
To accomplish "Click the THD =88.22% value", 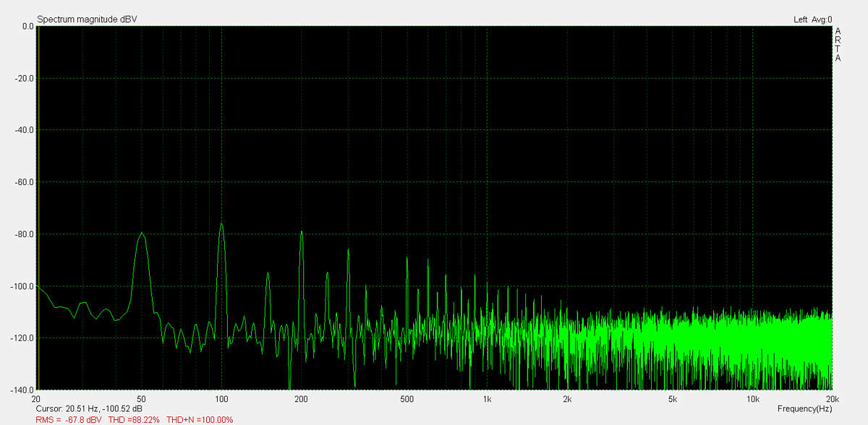I will pyautogui.click(x=134, y=419).
